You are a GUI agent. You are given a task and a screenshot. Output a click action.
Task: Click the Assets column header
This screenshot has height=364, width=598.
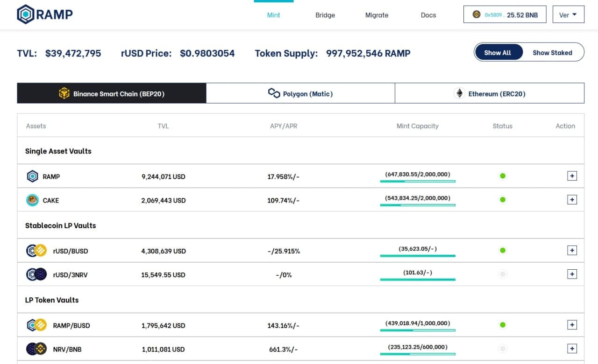pyautogui.click(x=36, y=126)
